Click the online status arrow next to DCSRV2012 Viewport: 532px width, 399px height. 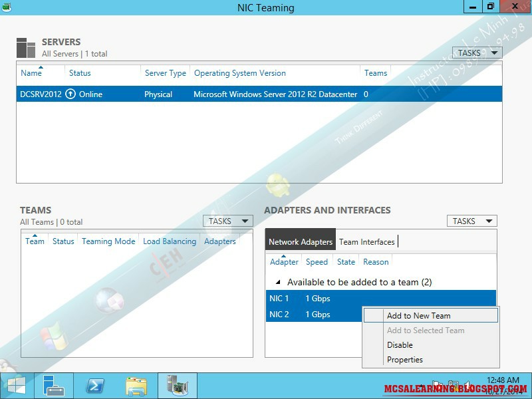point(70,94)
